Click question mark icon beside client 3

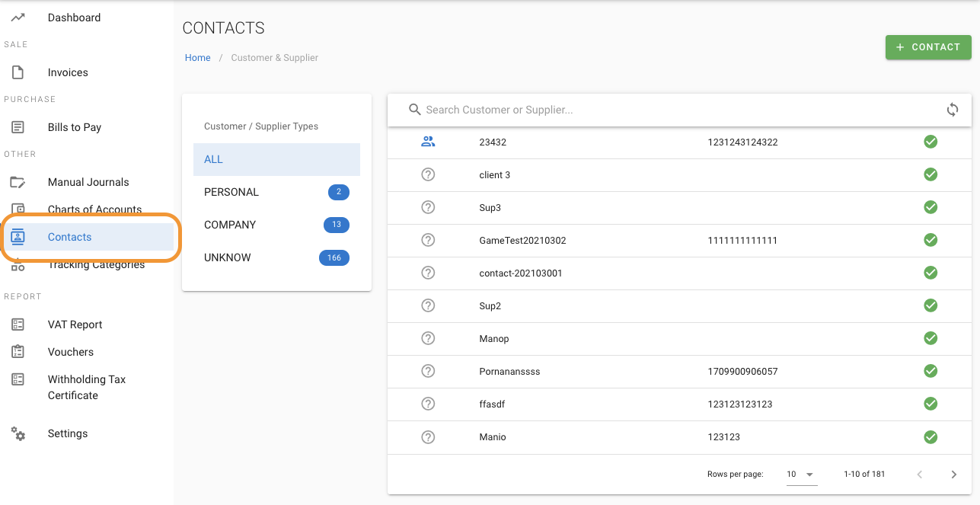[x=428, y=174]
